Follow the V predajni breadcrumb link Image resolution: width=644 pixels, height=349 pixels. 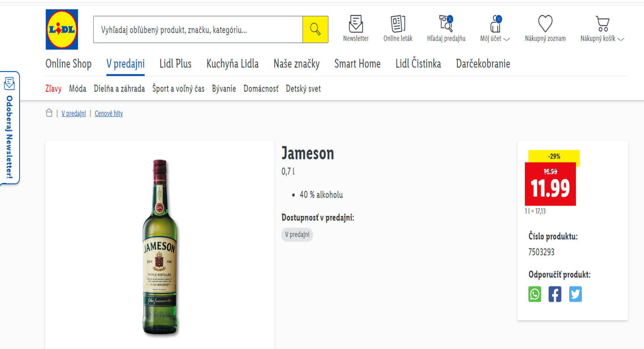[x=73, y=113]
